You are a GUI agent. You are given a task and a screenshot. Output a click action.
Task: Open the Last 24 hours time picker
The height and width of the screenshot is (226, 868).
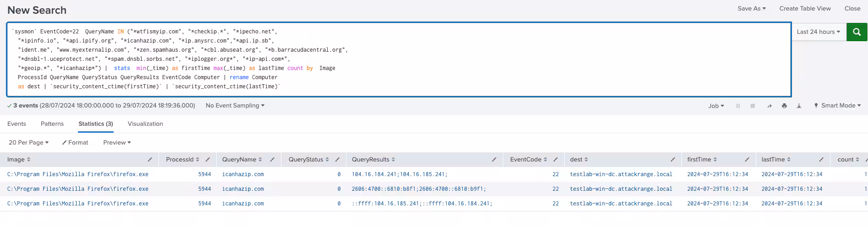(818, 32)
